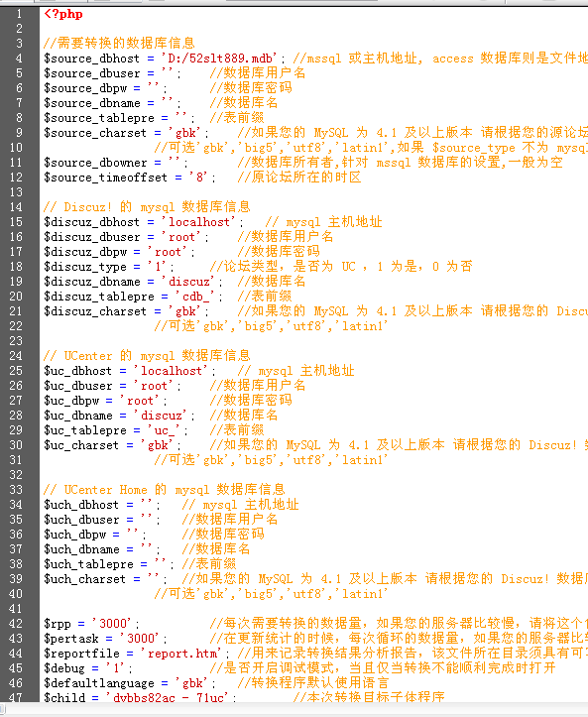588x717 pixels.
Task: Click the 'localhost' value on the $discuz_dbhost line
Action: (198, 222)
